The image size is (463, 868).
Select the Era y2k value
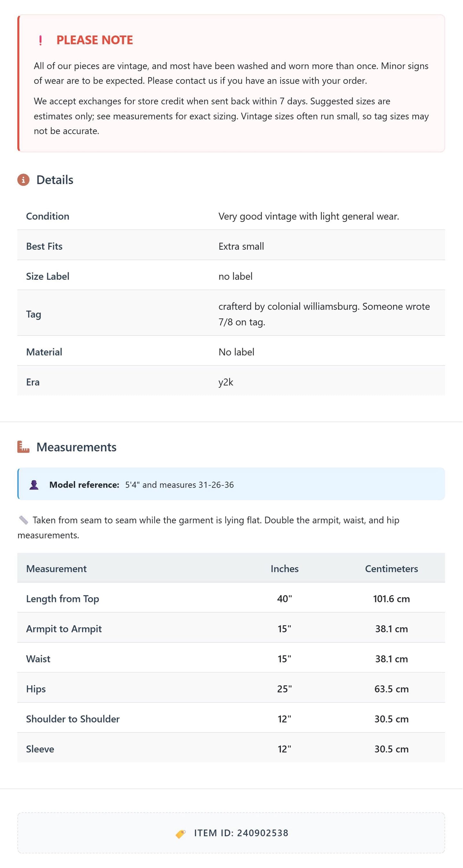pyautogui.click(x=226, y=382)
